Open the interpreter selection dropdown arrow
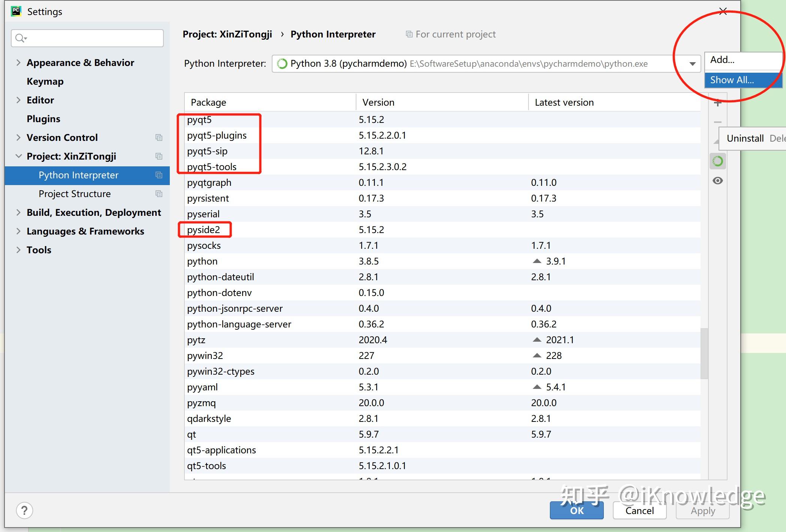Image resolution: width=786 pixels, height=532 pixels. pyautogui.click(x=692, y=63)
